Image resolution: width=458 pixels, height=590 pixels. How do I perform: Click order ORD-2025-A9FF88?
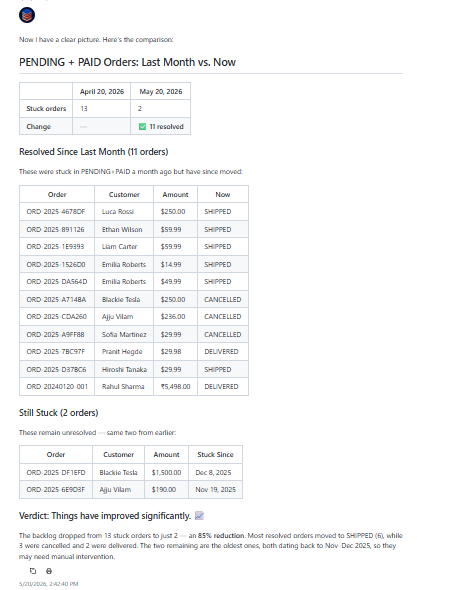tap(55, 334)
